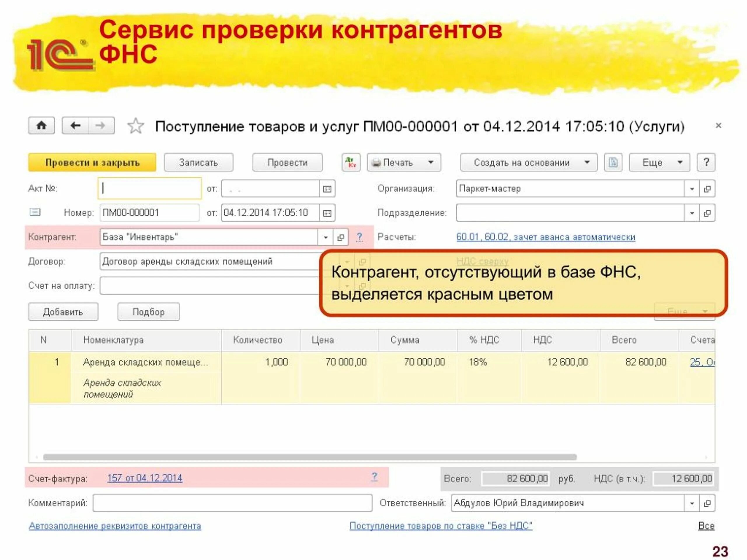This screenshot has height=560, width=747.
Task: Click the table horizontal scrollbar
Action: coord(310,457)
